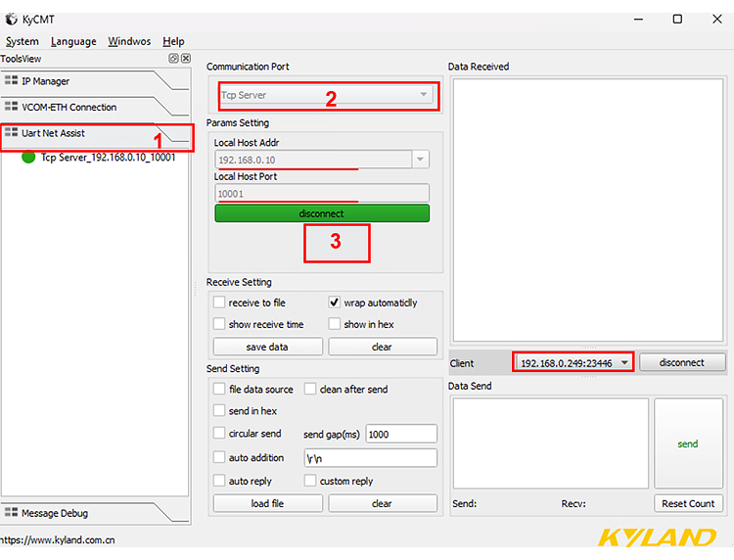Click the IP Manager grid icon
The image size is (734, 560).
[x=11, y=80]
